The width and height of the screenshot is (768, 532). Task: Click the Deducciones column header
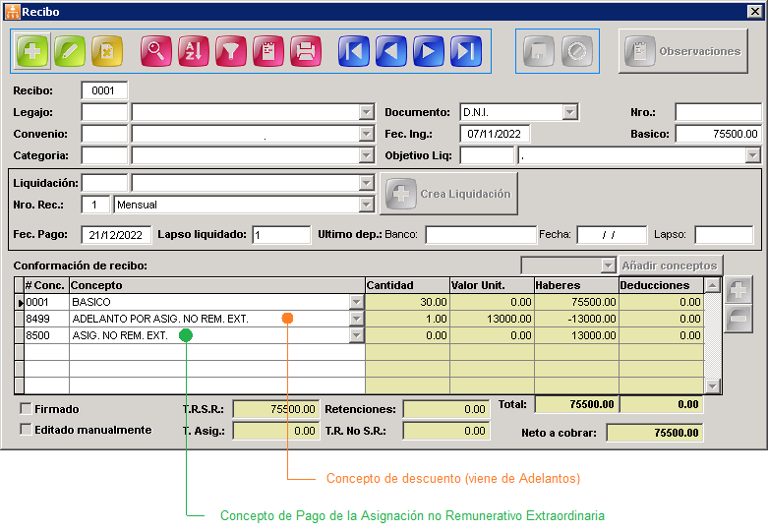661,285
